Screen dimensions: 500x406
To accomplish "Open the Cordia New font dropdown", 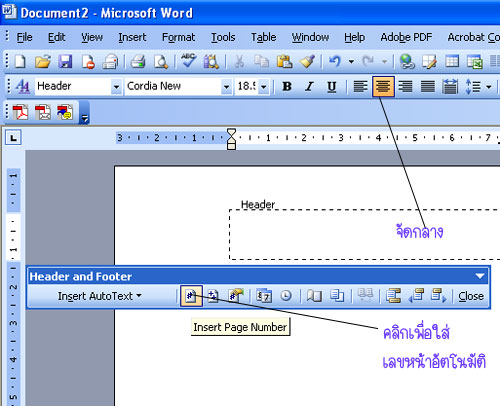I will pos(226,87).
